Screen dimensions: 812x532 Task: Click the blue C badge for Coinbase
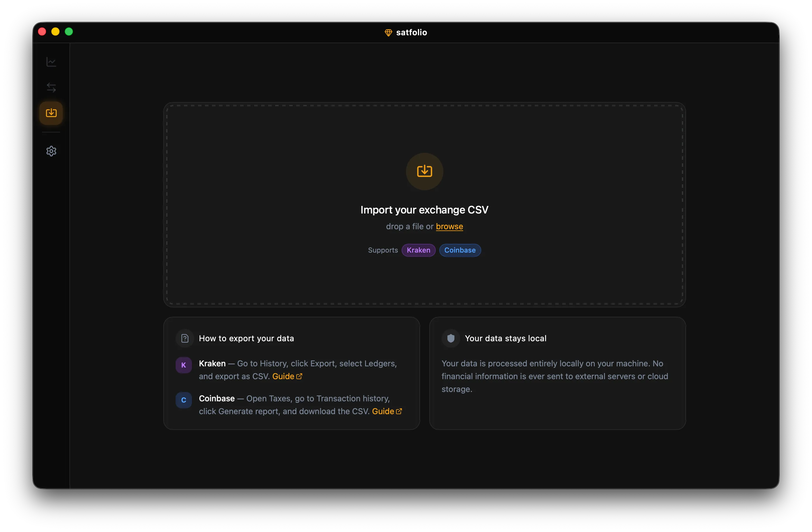point(183,400)
